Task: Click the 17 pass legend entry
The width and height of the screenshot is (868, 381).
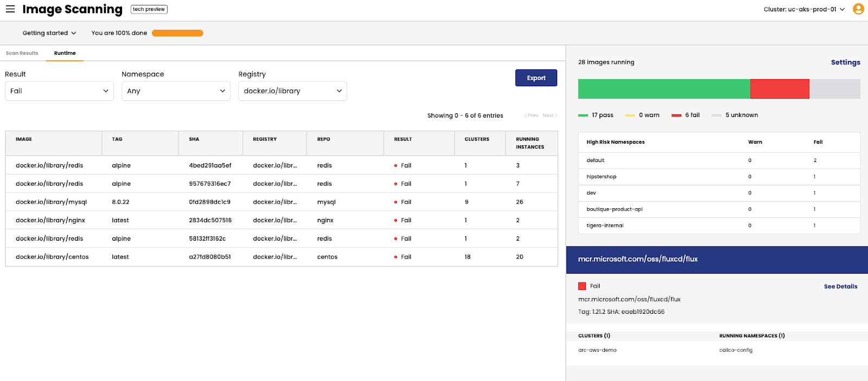Action: (596, 115)
